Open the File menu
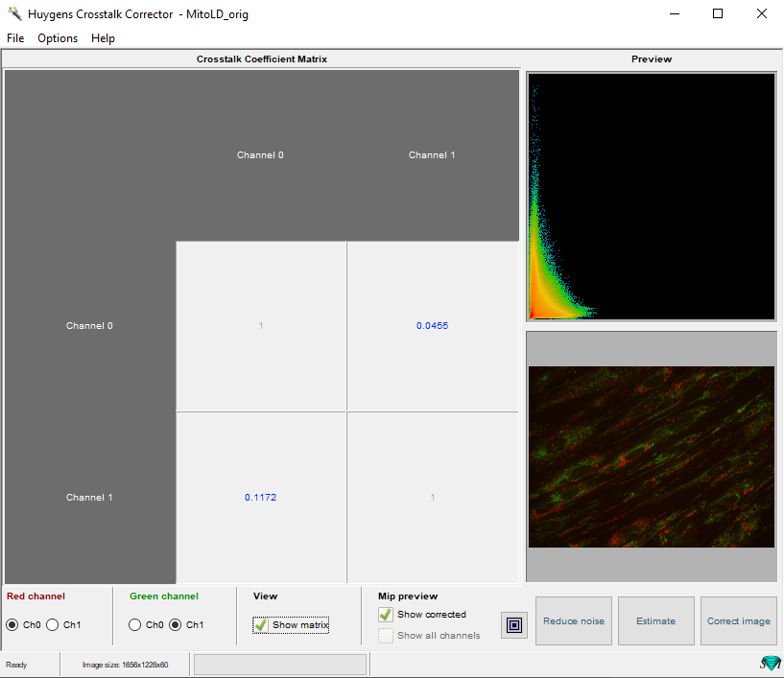 15,38
